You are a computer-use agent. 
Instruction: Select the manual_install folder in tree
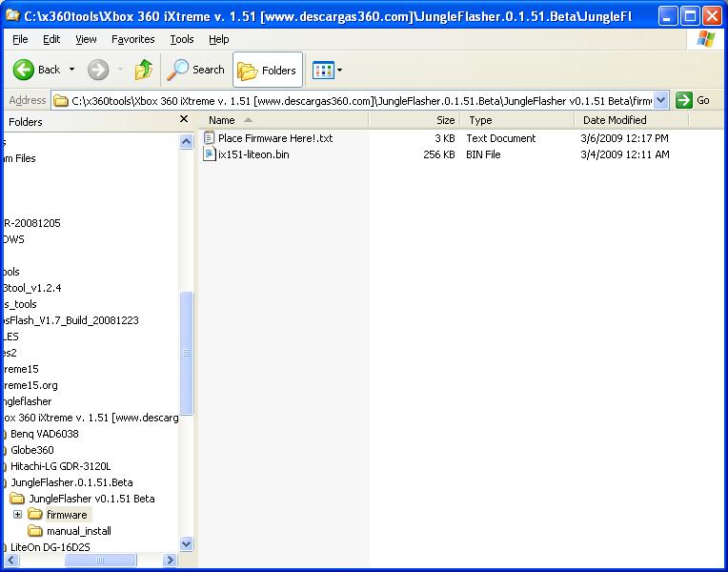pos(79,531)
